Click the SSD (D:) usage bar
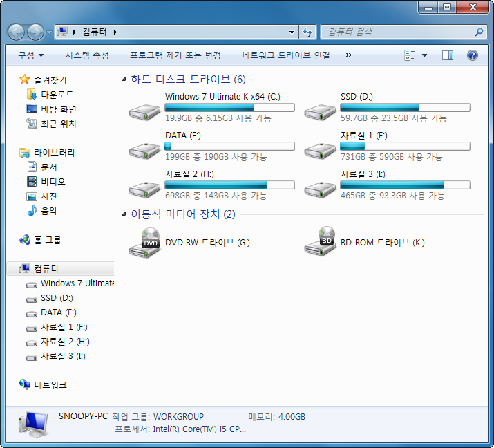Image resolution: width=494 pixels, height=448 pixels. pos(405,108)
